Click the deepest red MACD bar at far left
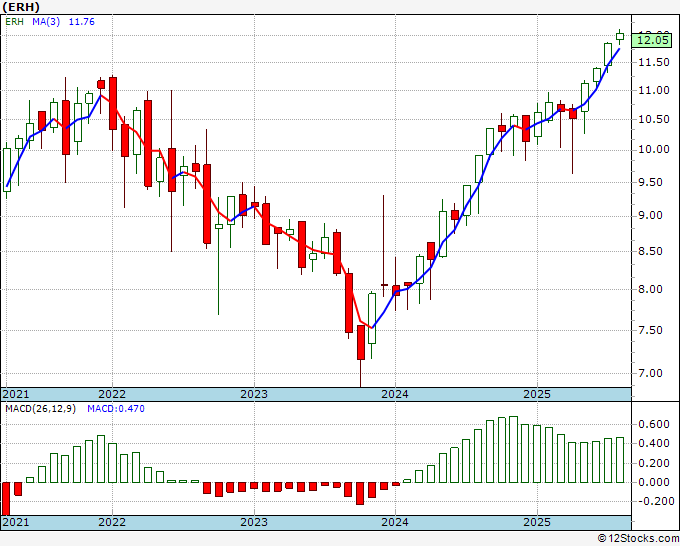This screenshot has height=546, width=680. [6, 499]
